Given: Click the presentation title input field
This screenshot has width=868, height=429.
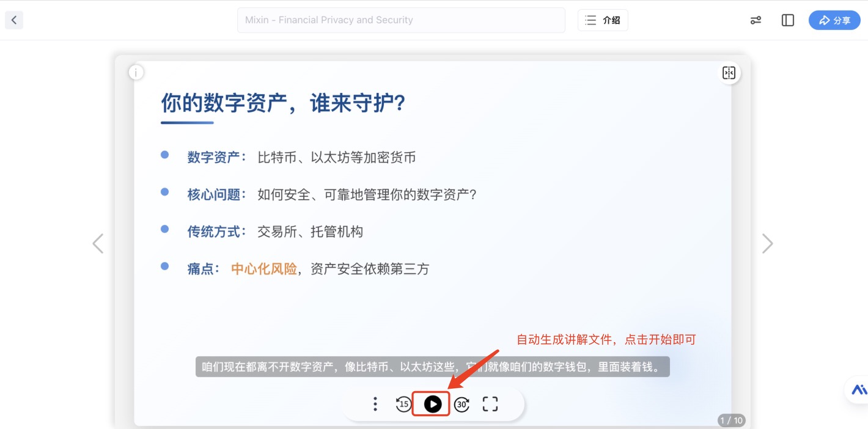Looking at the screenshot, I should [x=401, y=20].
